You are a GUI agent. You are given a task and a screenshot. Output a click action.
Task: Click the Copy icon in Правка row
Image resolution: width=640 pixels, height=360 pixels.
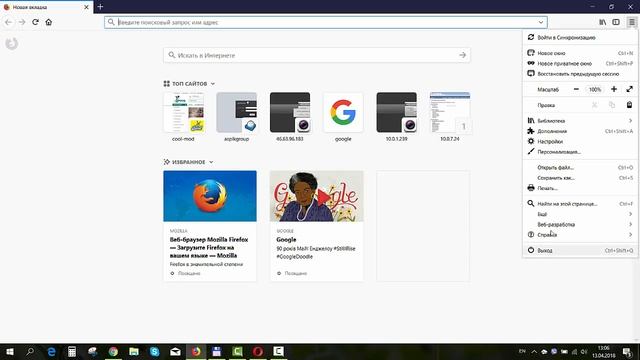pyautogui.click(x=612, y=105)
